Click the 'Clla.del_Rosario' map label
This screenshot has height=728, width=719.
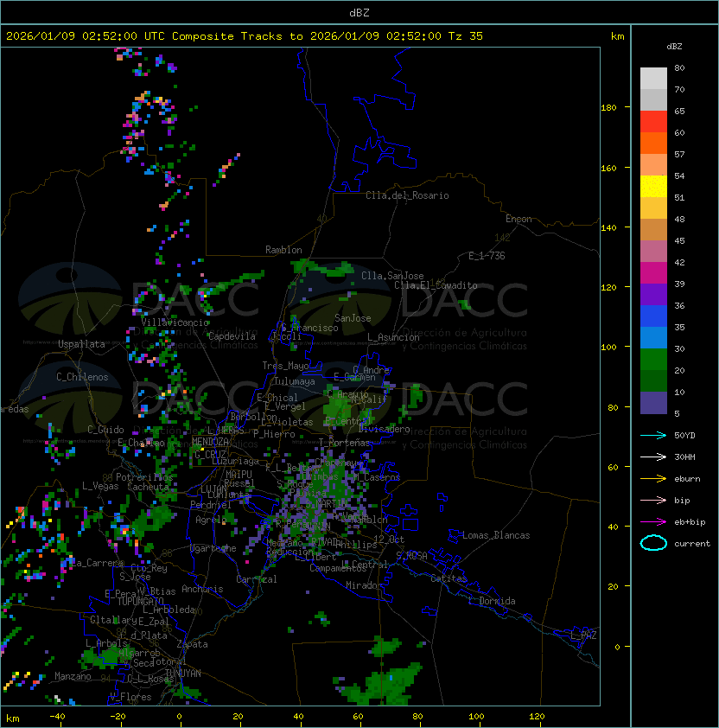(x=407, y=195)
